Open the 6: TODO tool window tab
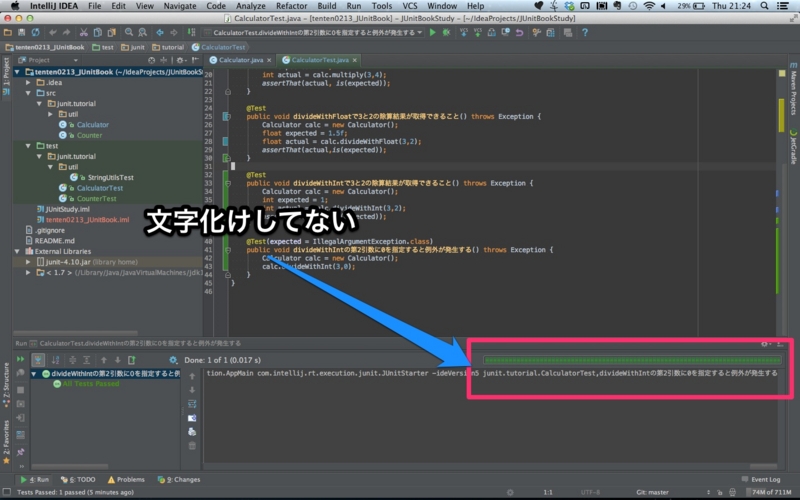Viewport: 800px width, 500px height. pos(78,480)
